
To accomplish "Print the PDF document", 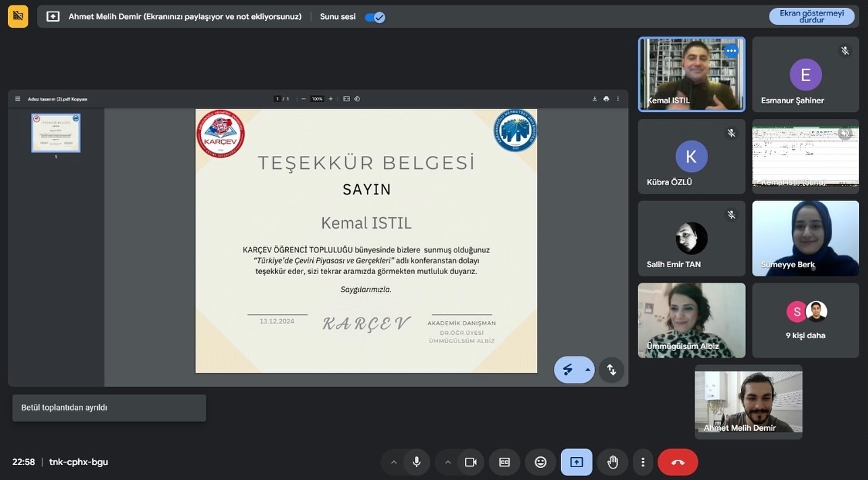I will pyautogui.click(x=606, y=99).
